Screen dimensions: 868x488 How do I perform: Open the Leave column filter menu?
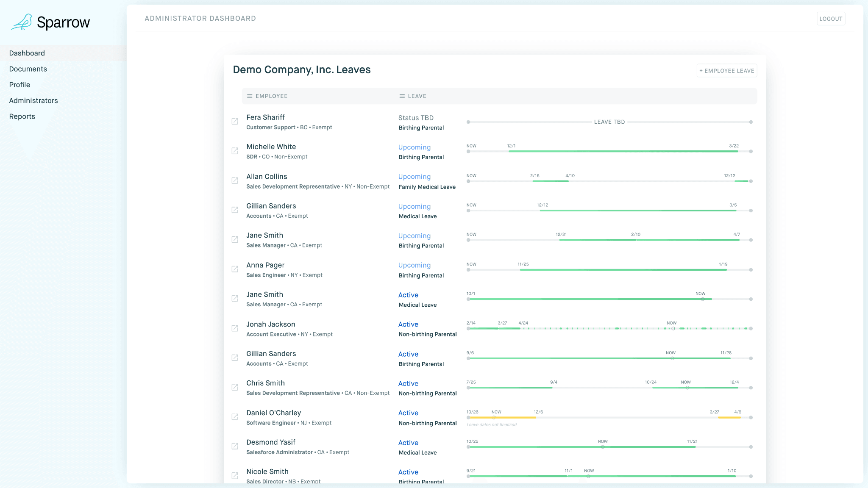pyautogui.click(x=402, y=96)
